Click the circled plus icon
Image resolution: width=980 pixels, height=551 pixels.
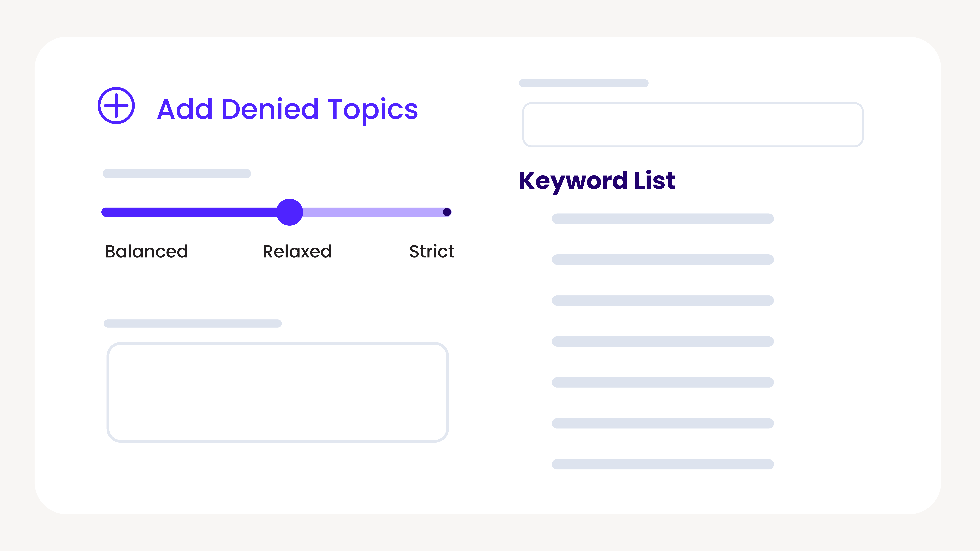116,106
